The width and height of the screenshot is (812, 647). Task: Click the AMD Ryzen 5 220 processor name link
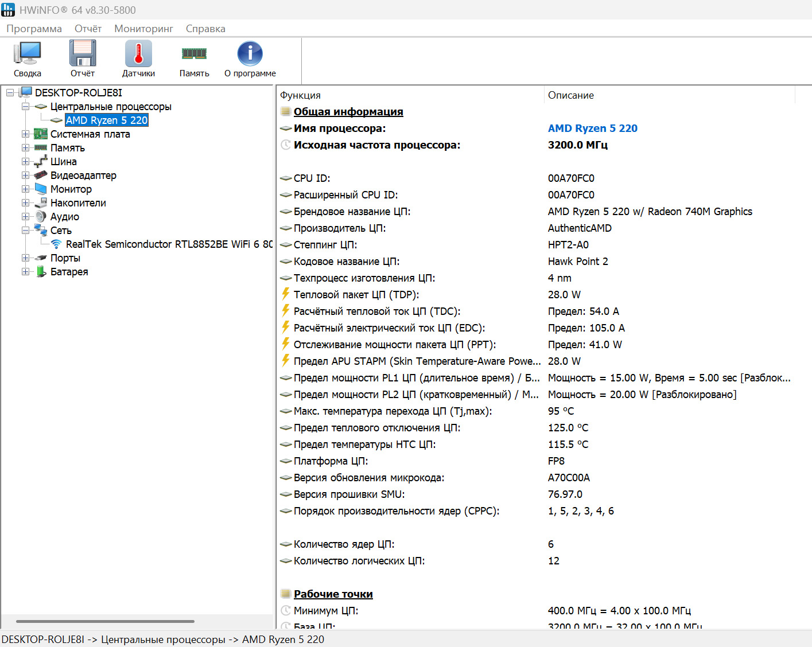coord(592,128)
